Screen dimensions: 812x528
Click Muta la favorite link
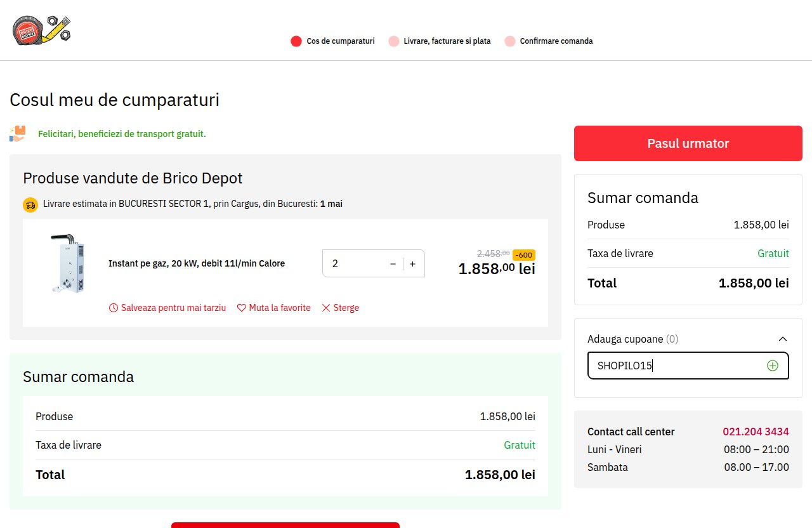pos(280,308)
